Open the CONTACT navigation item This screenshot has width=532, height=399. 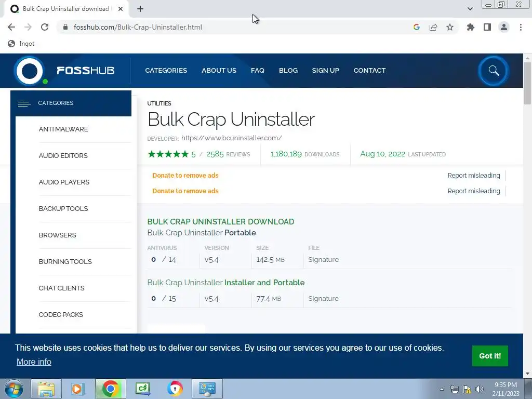(369, 71)
